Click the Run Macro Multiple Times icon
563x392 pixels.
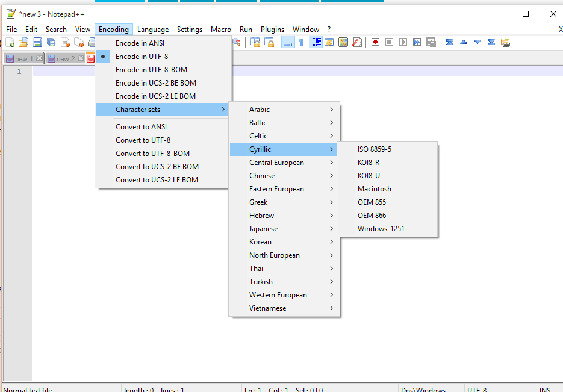[417, 42]
